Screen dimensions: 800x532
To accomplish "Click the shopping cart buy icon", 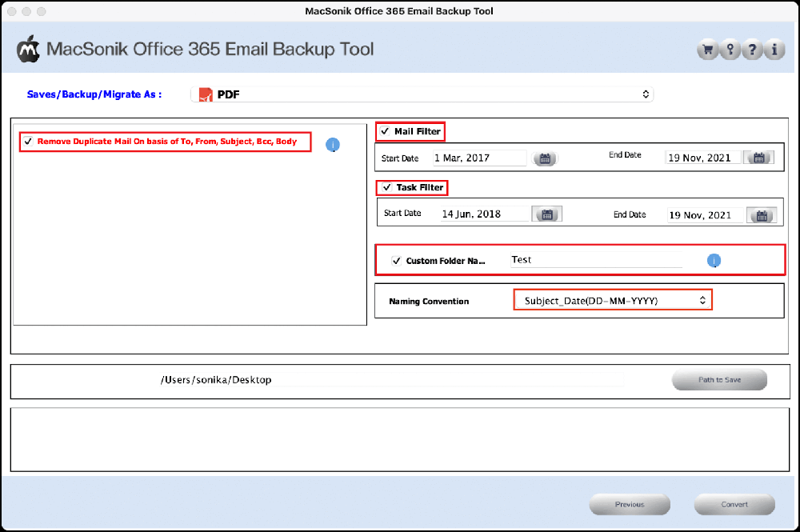I will [708, 50].
